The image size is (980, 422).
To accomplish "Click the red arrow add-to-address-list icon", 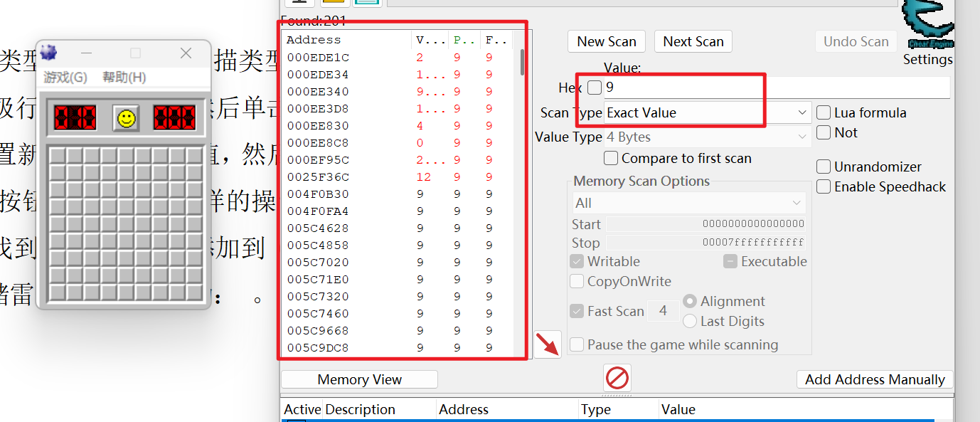I will coord(548,344).
